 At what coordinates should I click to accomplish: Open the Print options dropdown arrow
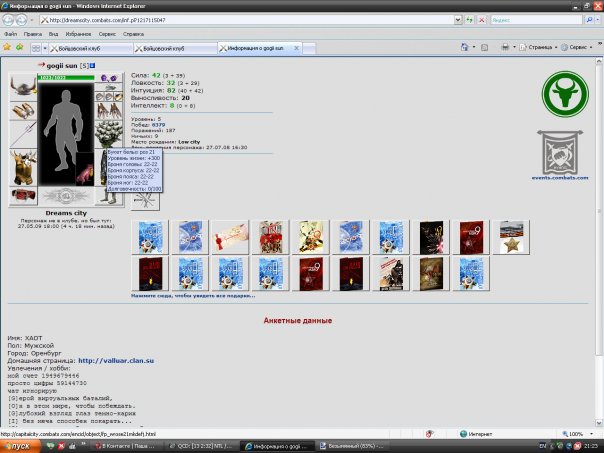click(514, 47)
